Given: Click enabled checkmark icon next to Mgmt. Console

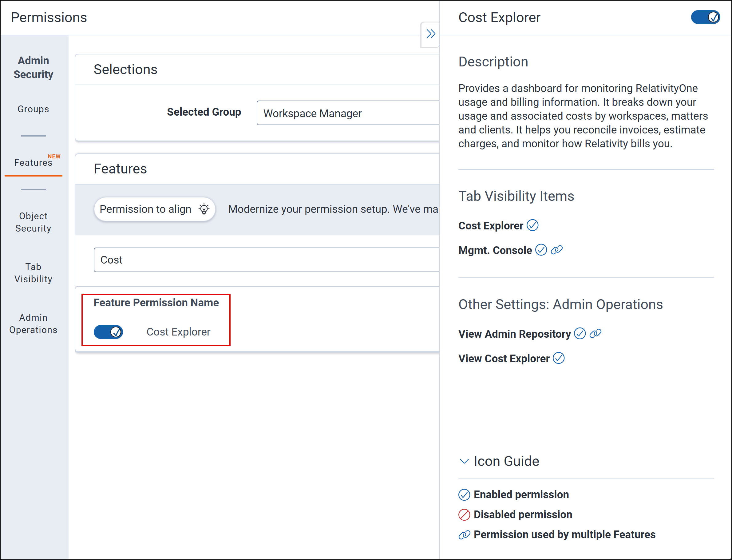Looking at the screenshot, I should pyautogui.click(x=541, y=250).
